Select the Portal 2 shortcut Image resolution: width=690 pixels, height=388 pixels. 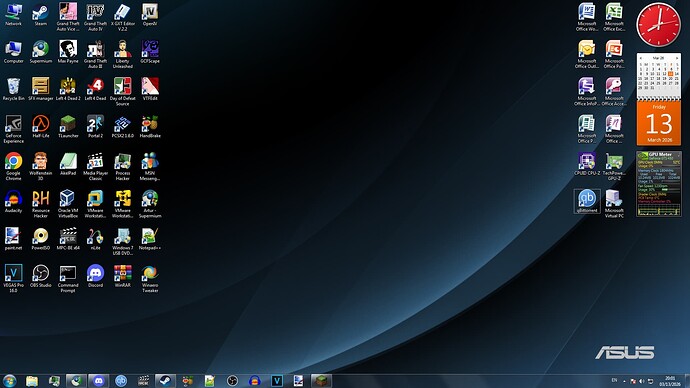(95, 127)
